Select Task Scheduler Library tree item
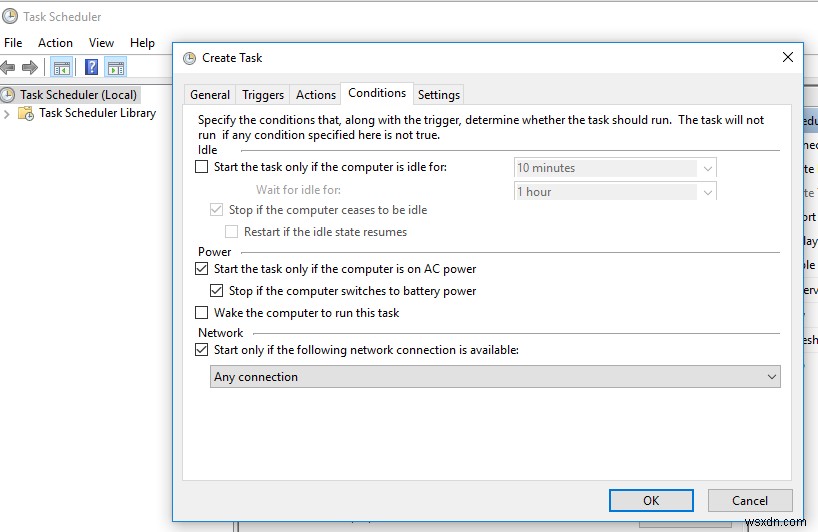The height and width of the screenshot is (532, 818). point(98,113)
